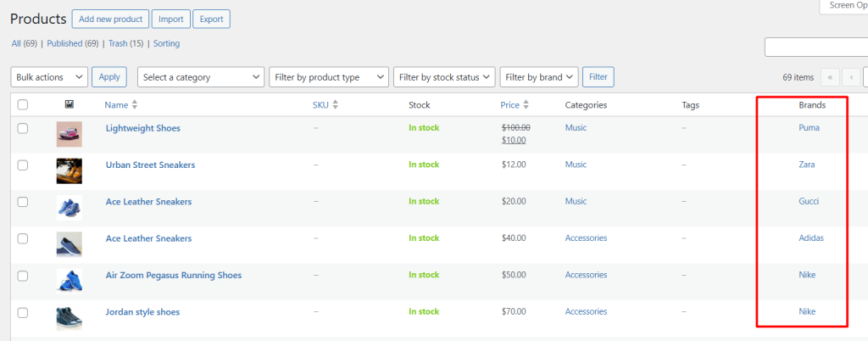
Task: Check the Adidas Ace Leather Sneakers row
Action: point(23,238)
